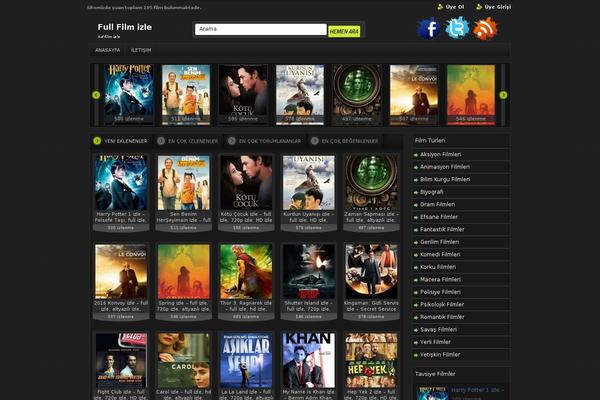
Task: Click the Üye Girişi login icon
Action: (x=479, y=7)
